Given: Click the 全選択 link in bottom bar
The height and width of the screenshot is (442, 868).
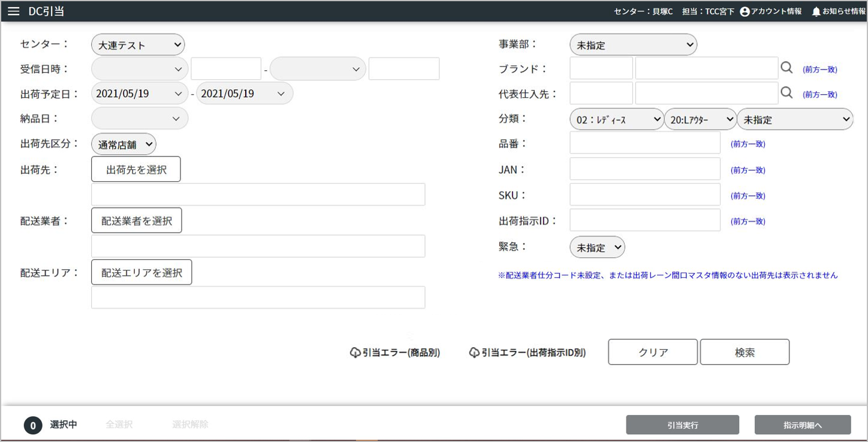Looking at the screenshot, I should coord(119,425).
